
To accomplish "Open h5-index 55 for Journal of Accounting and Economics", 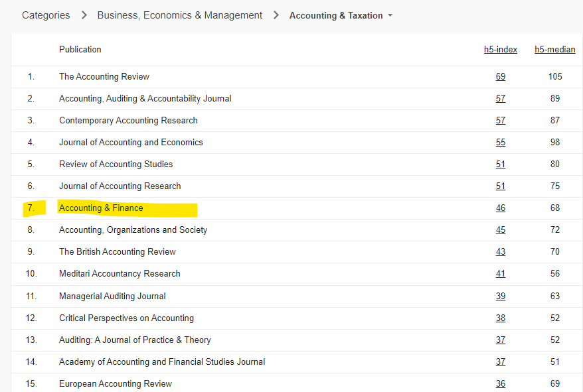I will [501, 143].
